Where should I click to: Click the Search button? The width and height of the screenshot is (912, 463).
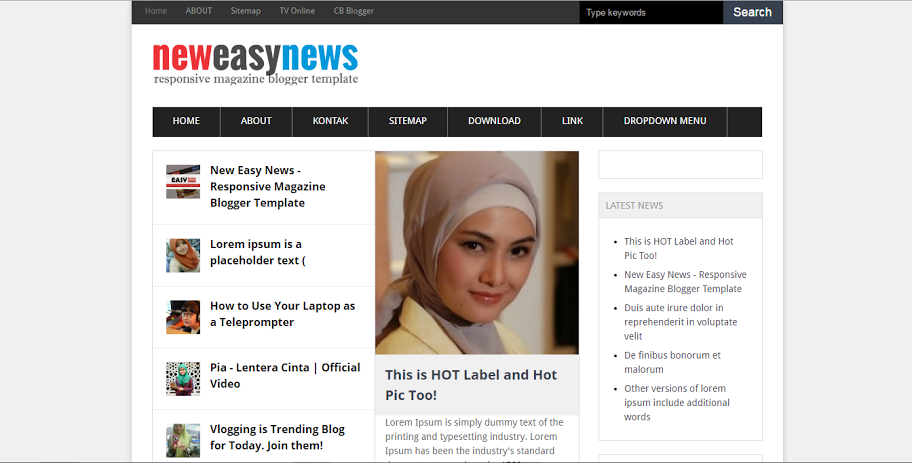pos(753,12)
